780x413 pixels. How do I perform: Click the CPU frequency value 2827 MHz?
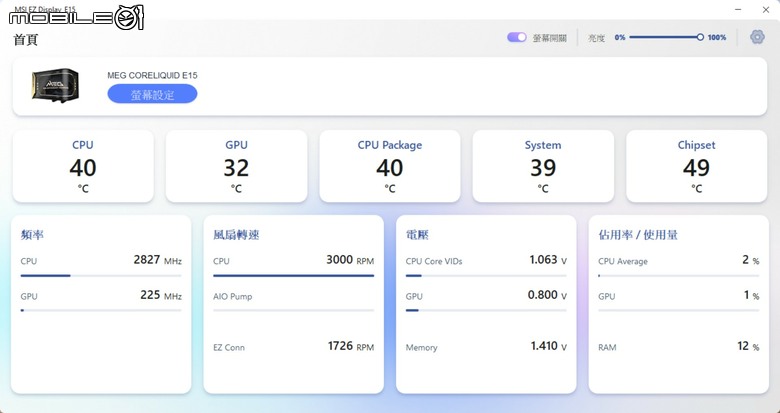coord(157,260)
